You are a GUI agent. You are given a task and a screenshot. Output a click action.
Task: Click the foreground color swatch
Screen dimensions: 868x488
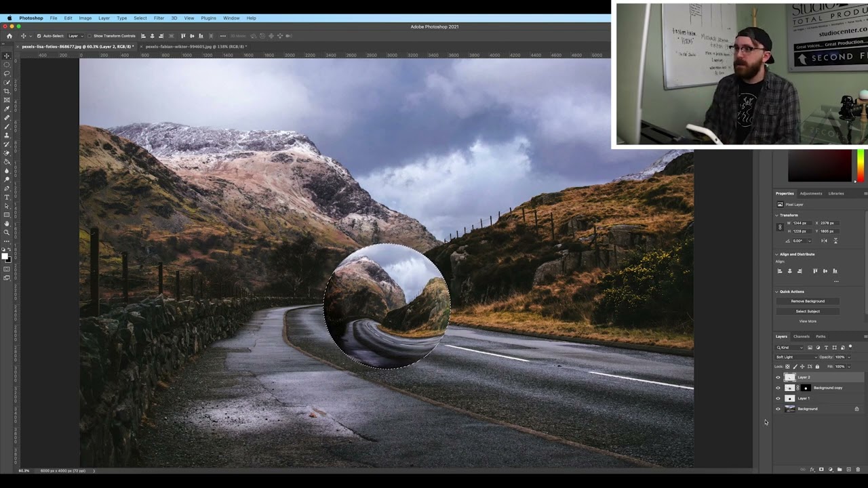[4, 256]
